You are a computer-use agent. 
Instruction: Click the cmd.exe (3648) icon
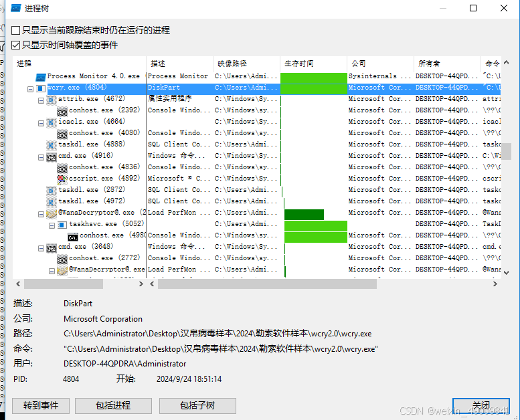[x=52, y=247]
